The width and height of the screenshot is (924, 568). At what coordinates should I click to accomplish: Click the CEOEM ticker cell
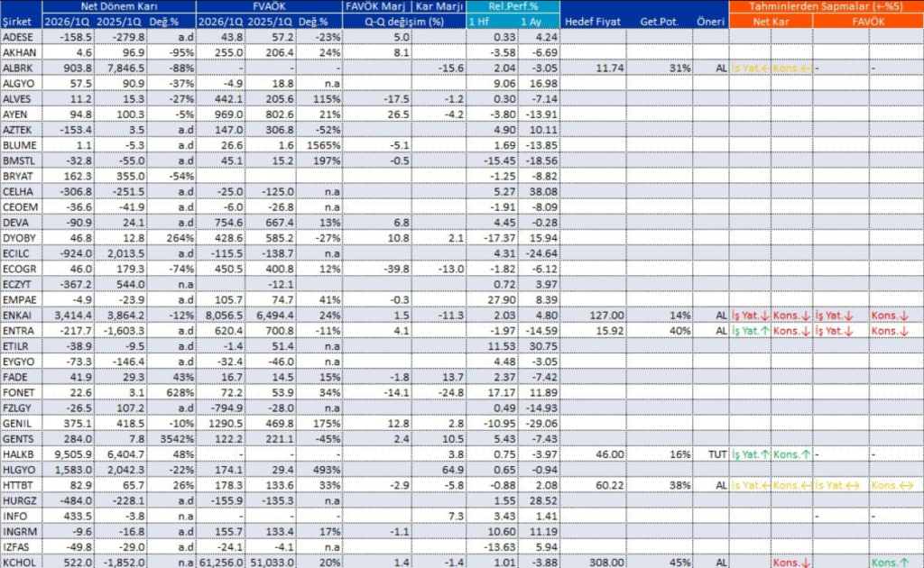(22, 207)
